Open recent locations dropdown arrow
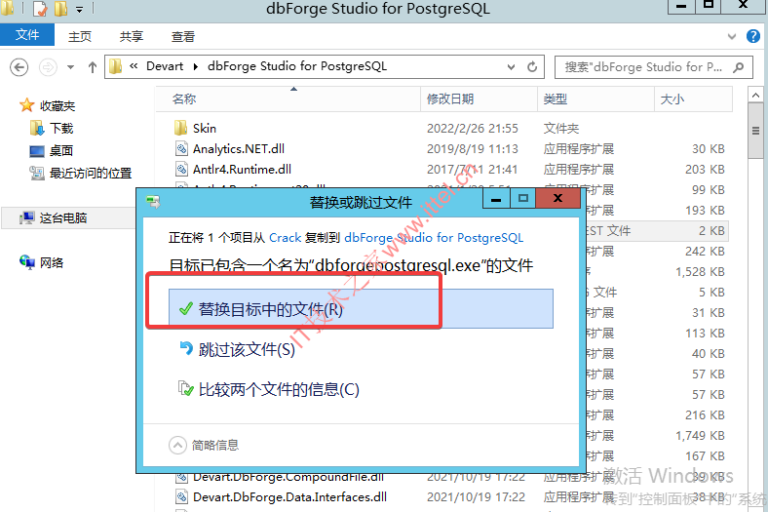The image size is (768, 512). [x=71, y=67]
